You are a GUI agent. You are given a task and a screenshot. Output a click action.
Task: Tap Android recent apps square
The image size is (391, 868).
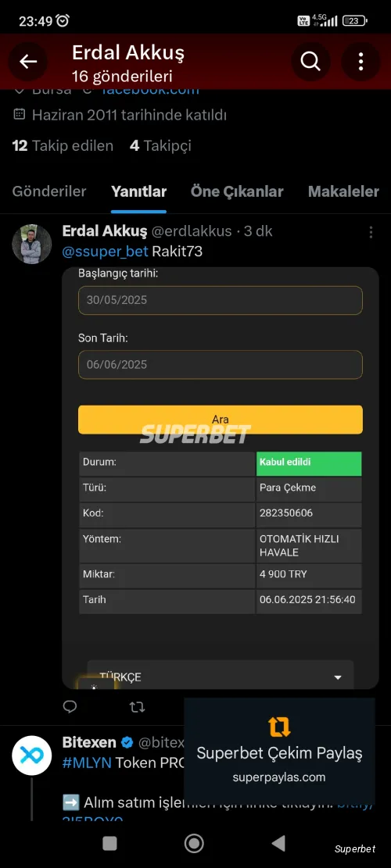point(109,843)
